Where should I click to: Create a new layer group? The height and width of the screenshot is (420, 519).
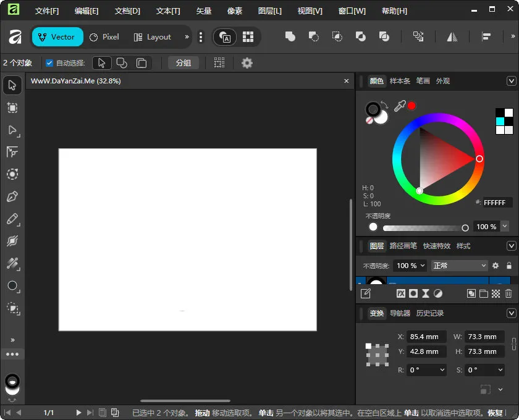click(483, 293)
